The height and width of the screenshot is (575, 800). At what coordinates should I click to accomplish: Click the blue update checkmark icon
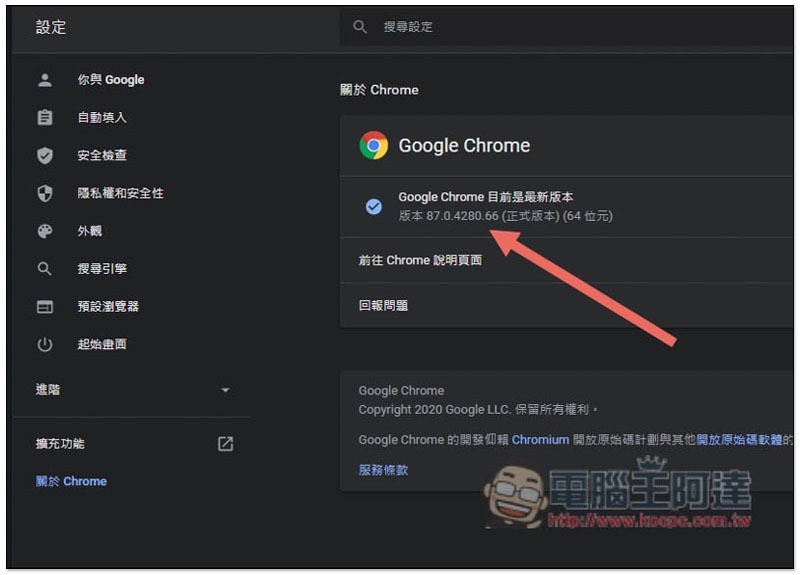point(373,206)
